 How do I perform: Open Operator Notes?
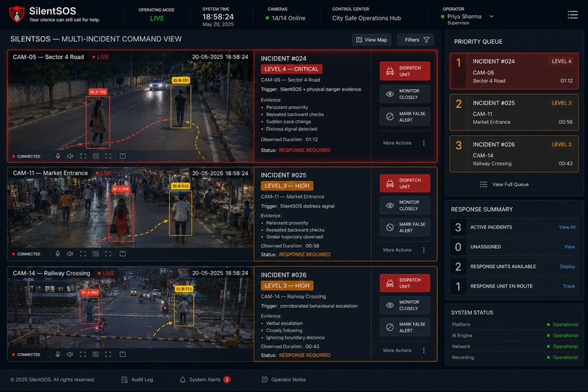click(x=284, y=380)
